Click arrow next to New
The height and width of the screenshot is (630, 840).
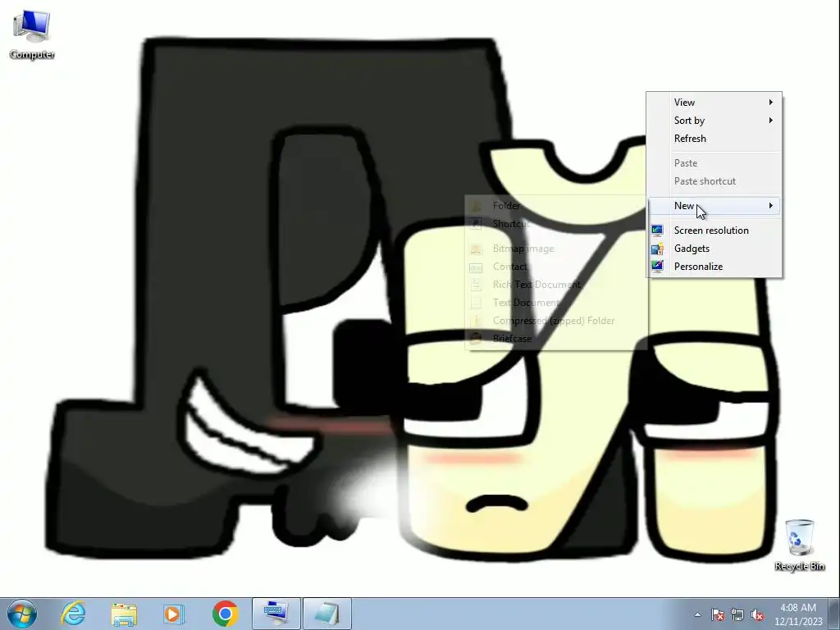point(771,206)
